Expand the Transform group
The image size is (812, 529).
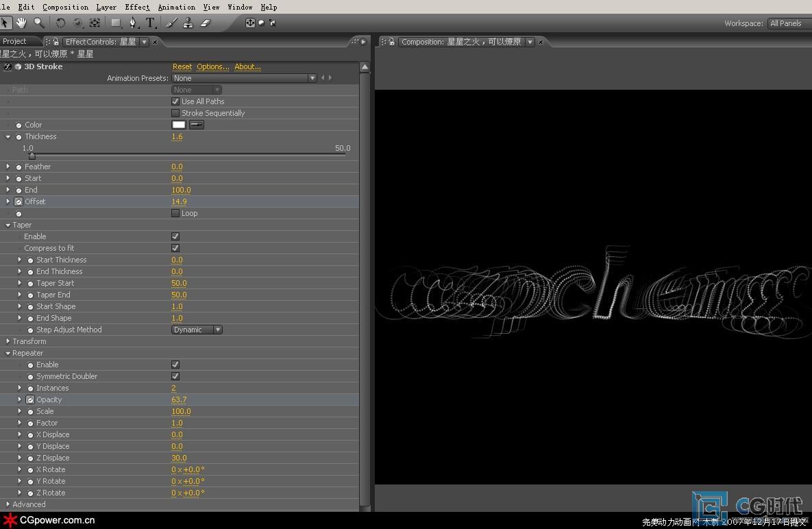click(8, 342)
